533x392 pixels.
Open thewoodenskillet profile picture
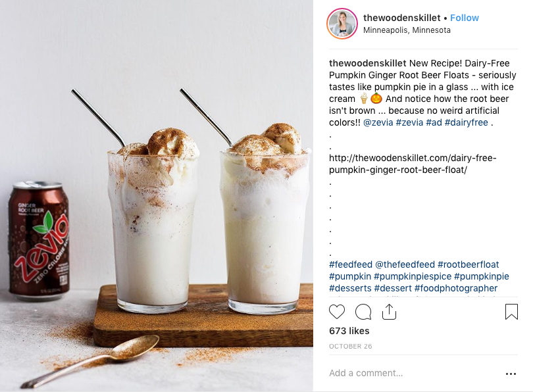(x=342, y=24)
